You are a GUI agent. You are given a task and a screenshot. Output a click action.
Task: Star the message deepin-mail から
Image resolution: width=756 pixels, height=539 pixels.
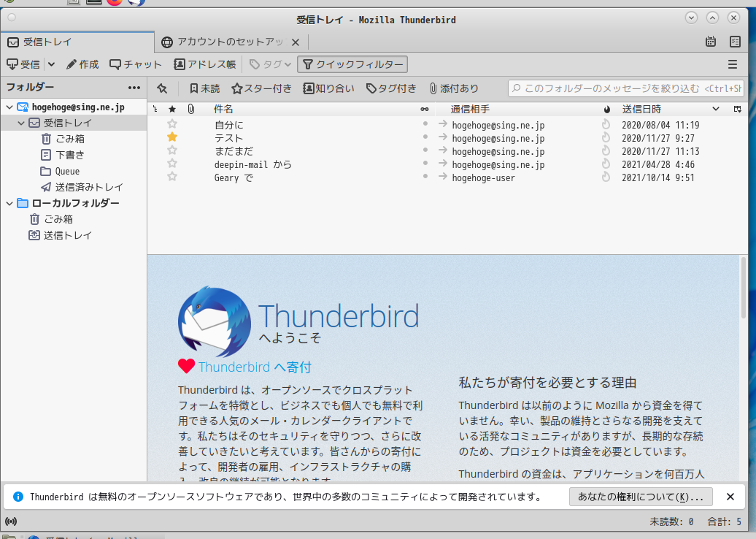pos(172,164)
